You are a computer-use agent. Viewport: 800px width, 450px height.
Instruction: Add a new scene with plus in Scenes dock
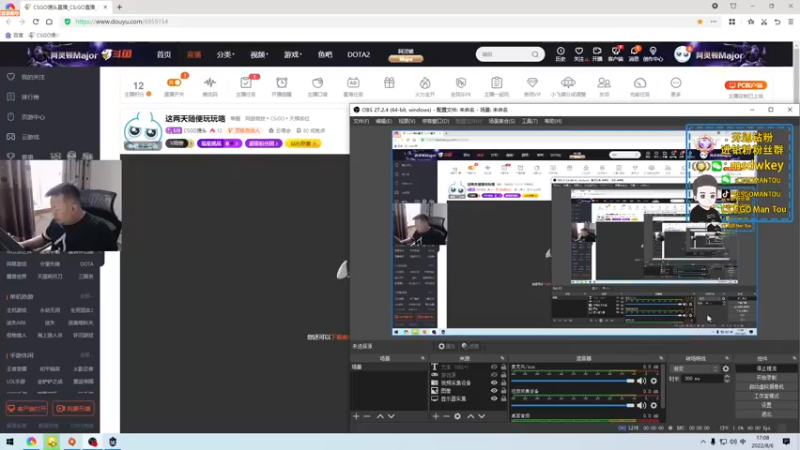[x=356, y=416]
